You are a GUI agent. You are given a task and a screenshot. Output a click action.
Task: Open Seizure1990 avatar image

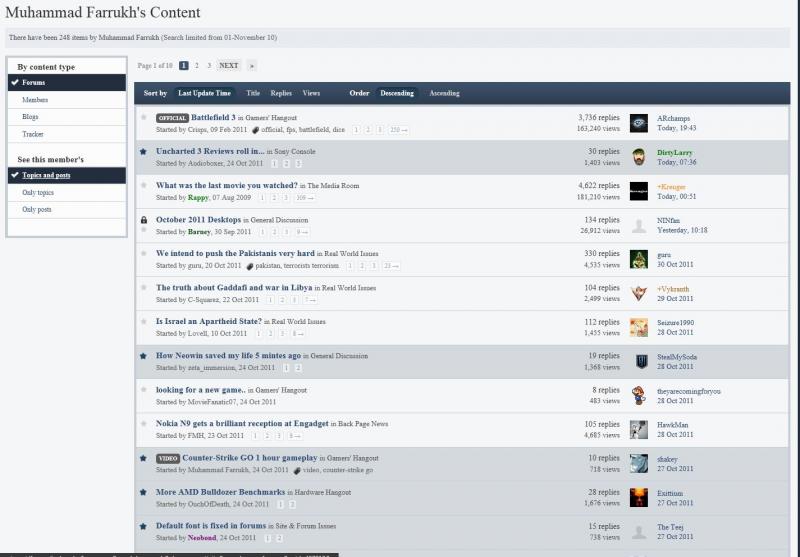coord(639,327)
